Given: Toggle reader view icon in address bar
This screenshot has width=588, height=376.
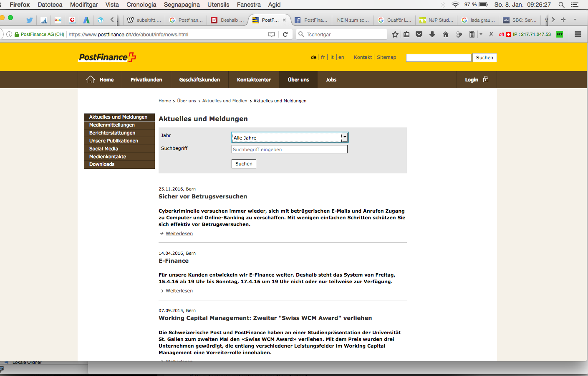Looking at the screenshot, I should click(x=272, y=34).
